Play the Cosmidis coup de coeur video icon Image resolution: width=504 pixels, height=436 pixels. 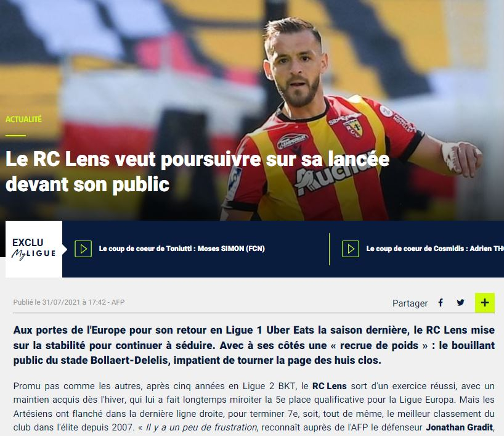pyautogui.click(x=351, y=249)
